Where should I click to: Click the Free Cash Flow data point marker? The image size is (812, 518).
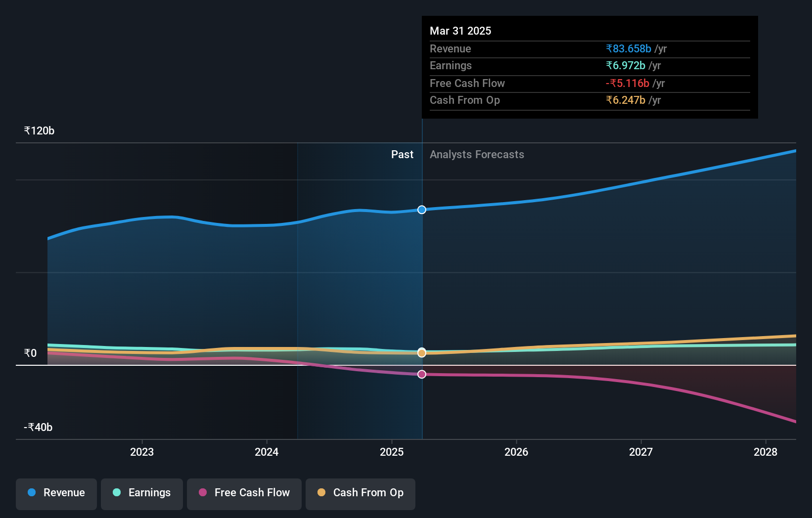pyautogui.click(x=422, y=374)
